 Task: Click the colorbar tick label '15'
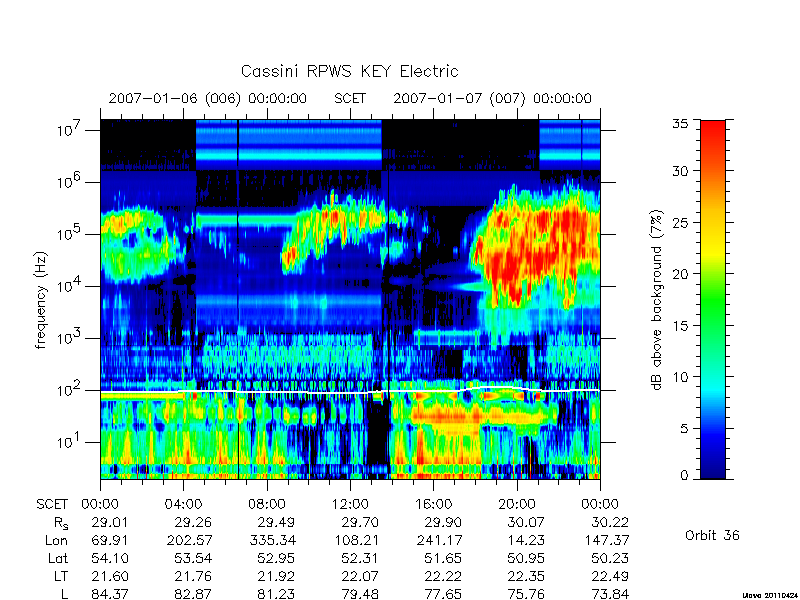[x=680, y=326]
